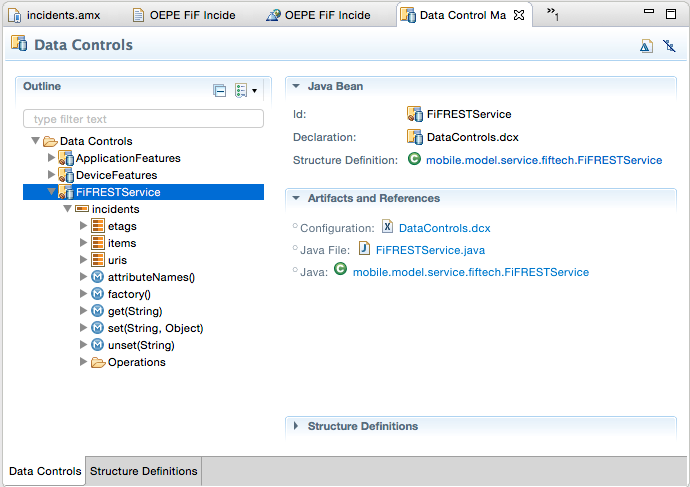Minimize the editor area
Screen dimensions: 690x487
point(649,12)
